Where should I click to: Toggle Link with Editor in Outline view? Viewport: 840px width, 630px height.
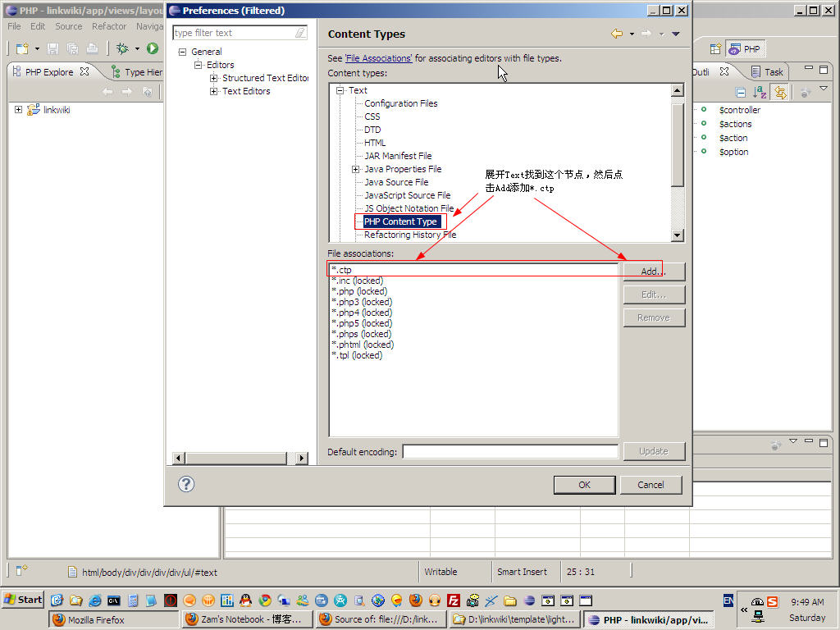[780, 93]
